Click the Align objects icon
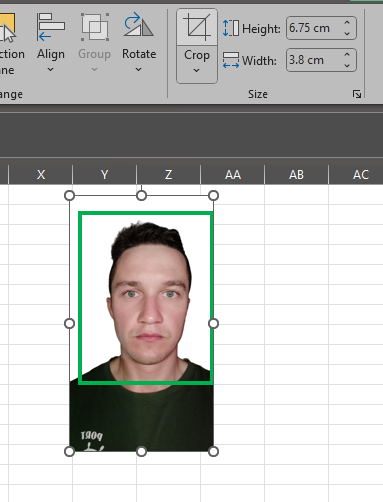The width and height of the screenshot is (383, 502). (50, 27)
